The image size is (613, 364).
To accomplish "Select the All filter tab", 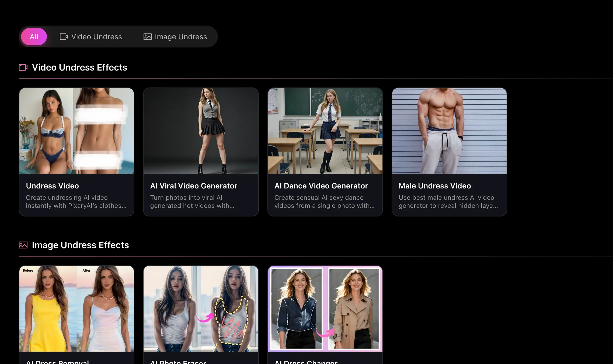I will coord(34,37).
